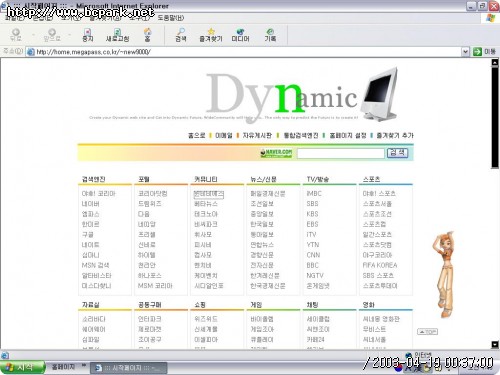
Task: Open the KBS broadcast link
Action: [x=312, y=214]
